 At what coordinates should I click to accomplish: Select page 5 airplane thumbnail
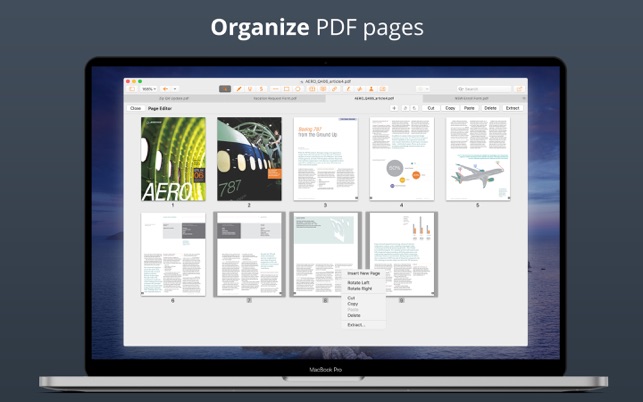point(477,159)
